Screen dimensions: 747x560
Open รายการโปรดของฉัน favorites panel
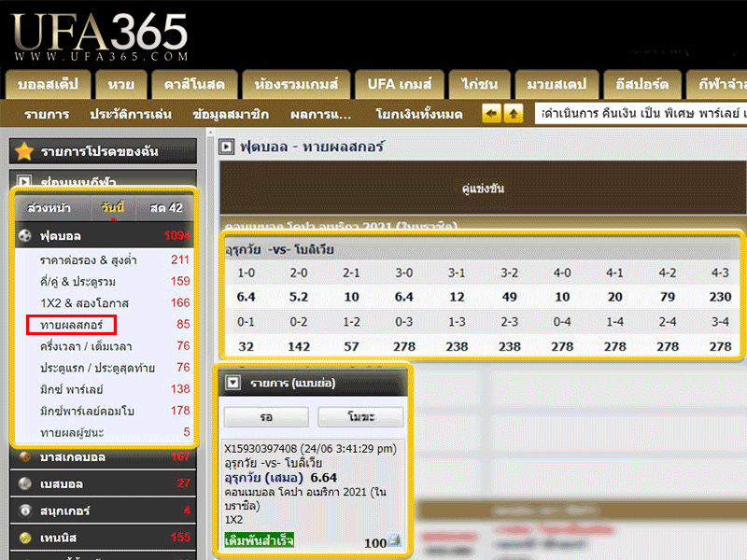103,151
